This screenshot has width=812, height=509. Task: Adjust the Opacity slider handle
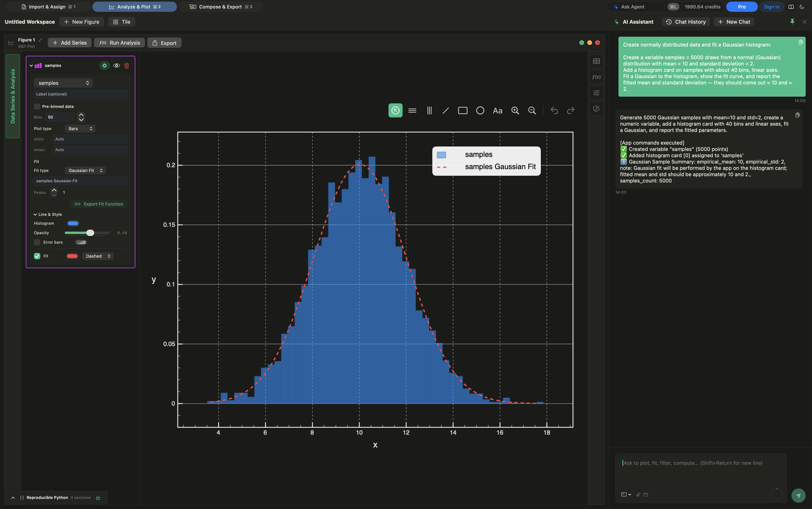click(x=90, y=233)
